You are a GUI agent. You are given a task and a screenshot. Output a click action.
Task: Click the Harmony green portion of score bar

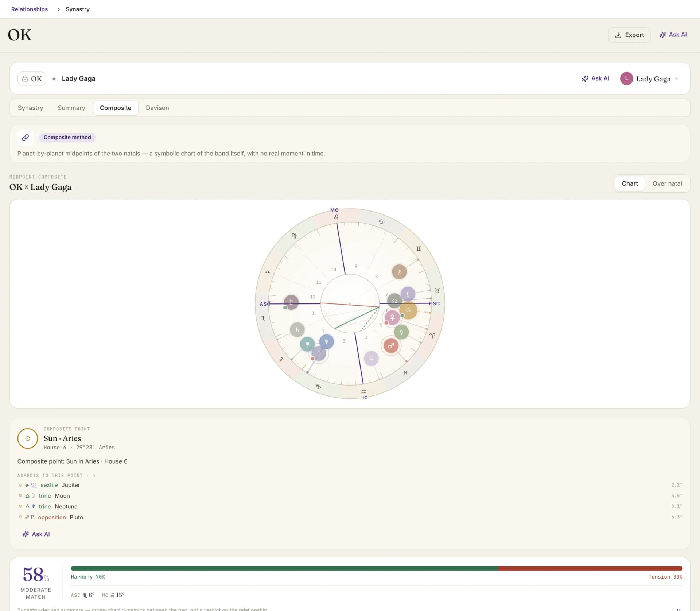point(284,568)
